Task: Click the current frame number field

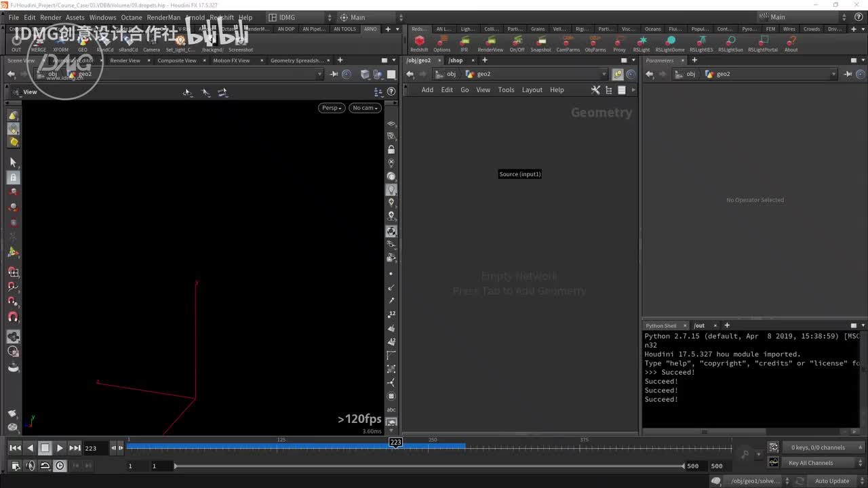Action: coord(94,448)
